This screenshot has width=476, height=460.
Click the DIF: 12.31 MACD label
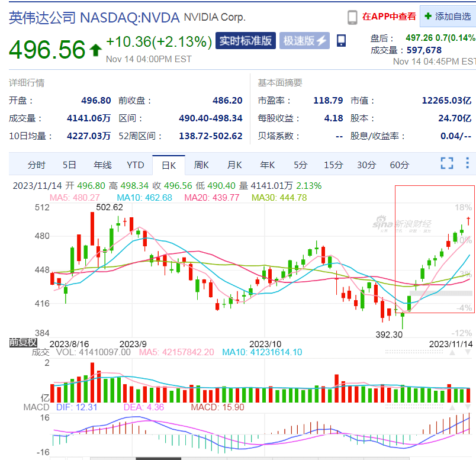[76, 407]
